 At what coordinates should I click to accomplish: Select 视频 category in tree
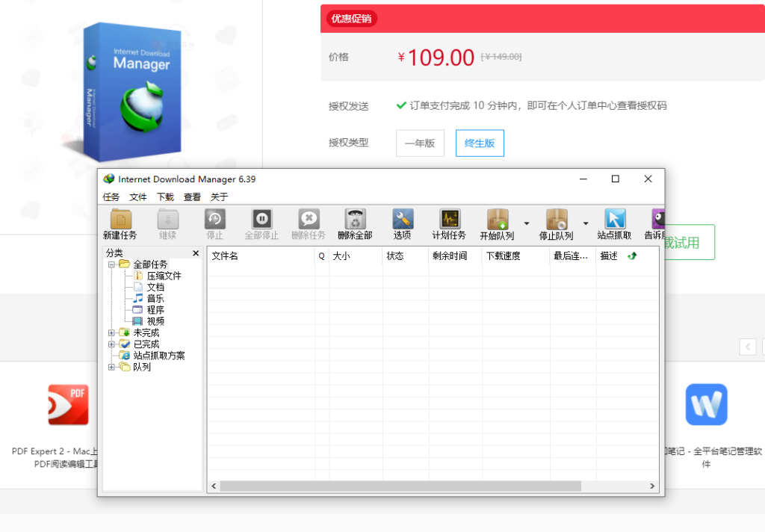tap(155, 321)
